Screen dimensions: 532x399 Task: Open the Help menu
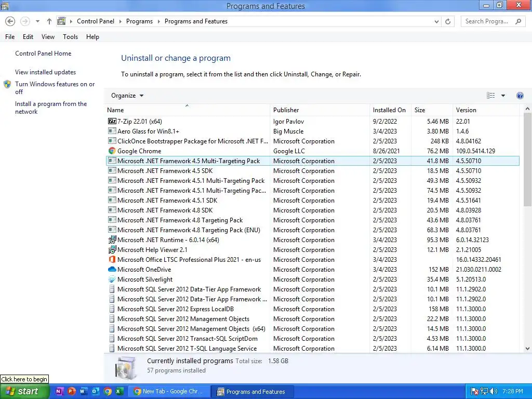point(92,37)
